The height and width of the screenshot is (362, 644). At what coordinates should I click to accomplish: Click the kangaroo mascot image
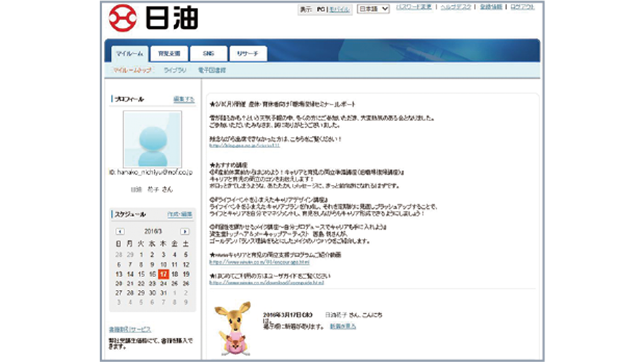click(233, 329)
